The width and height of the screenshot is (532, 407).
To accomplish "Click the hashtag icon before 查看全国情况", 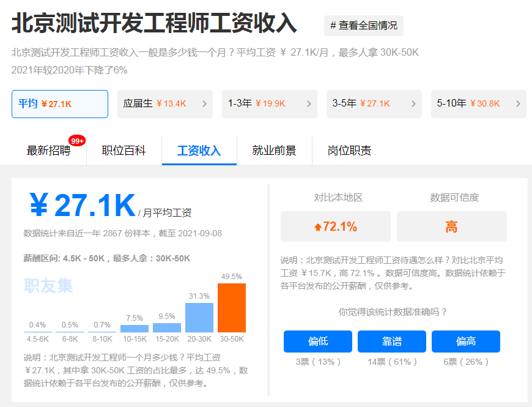I will (x=333, y=26).
